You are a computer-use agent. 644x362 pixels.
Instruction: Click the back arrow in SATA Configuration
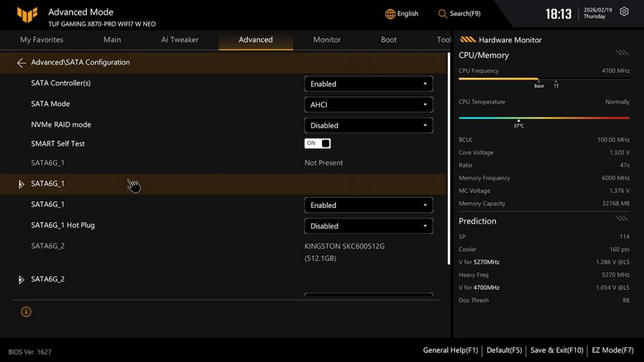tap(21, 63)
